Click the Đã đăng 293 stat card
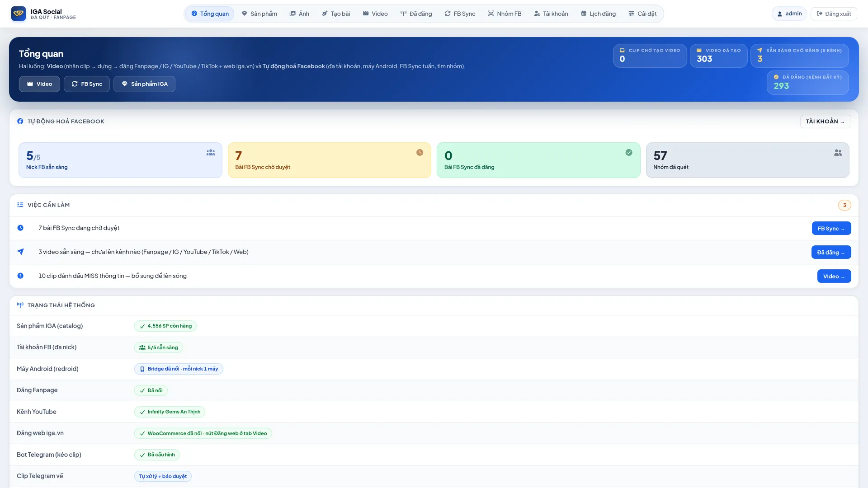868x488 pixels. [x=807, y=83]
